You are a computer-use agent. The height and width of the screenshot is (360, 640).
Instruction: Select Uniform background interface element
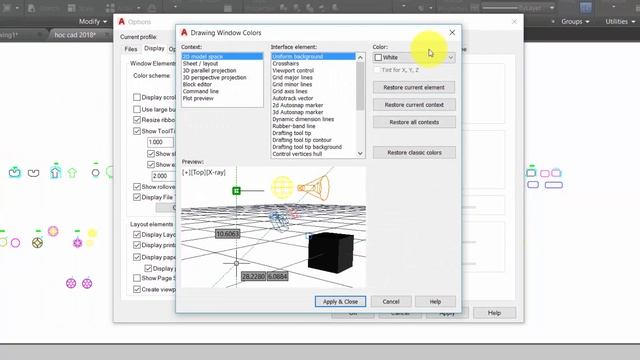click(313, 56)
